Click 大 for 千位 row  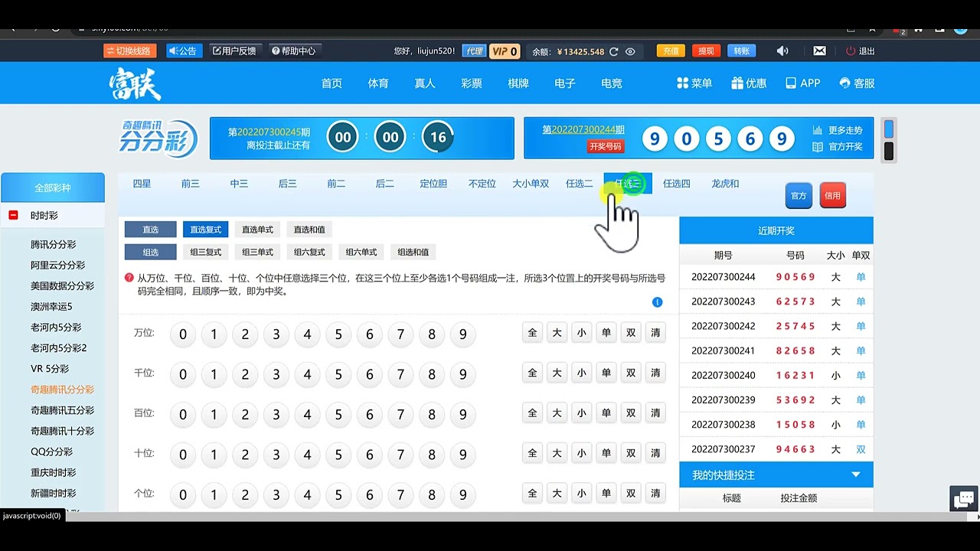[x=557, y=373]
